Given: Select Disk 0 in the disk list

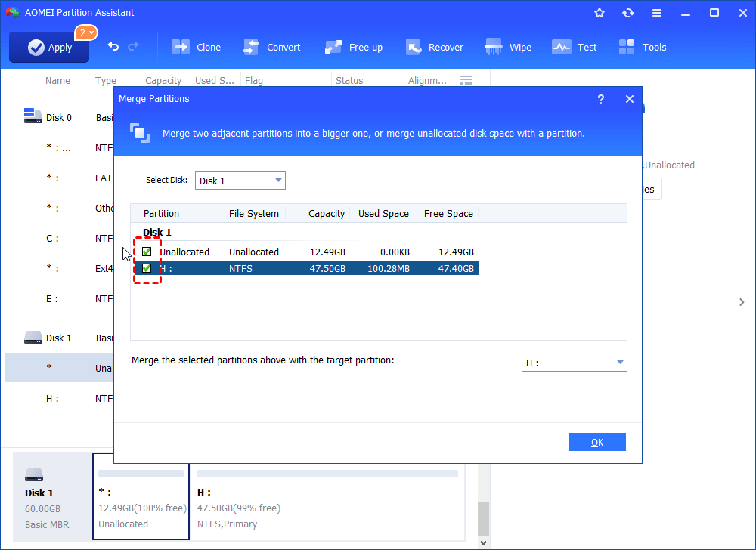Looking at the screenshot, I should click(x=59, y=118).
